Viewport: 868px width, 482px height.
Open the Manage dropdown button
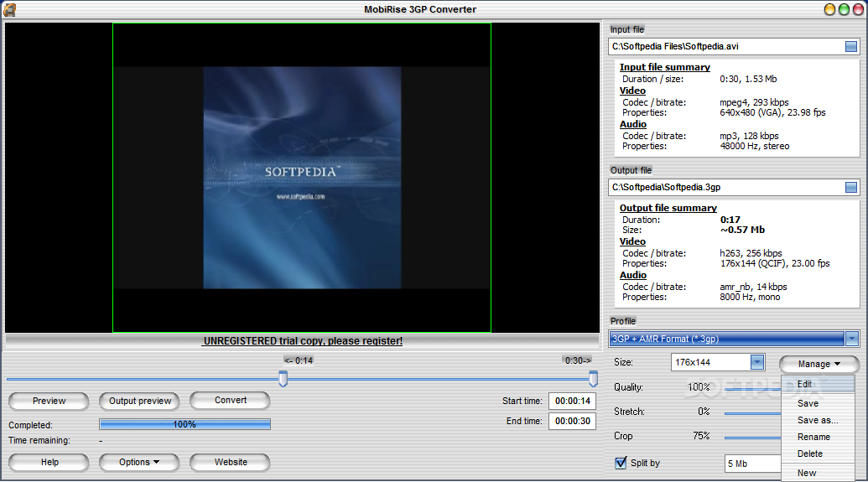pos(819,364)
